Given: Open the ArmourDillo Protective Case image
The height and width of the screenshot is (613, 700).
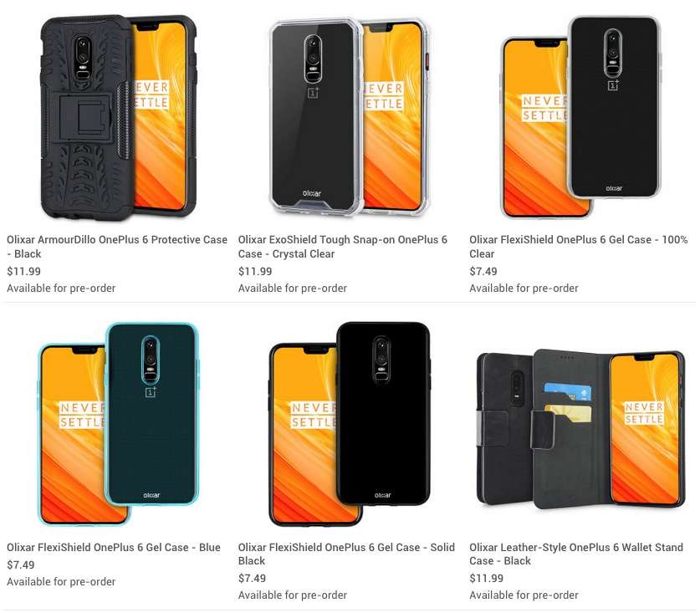Looking at the screenshot, I should click(118, 117).
